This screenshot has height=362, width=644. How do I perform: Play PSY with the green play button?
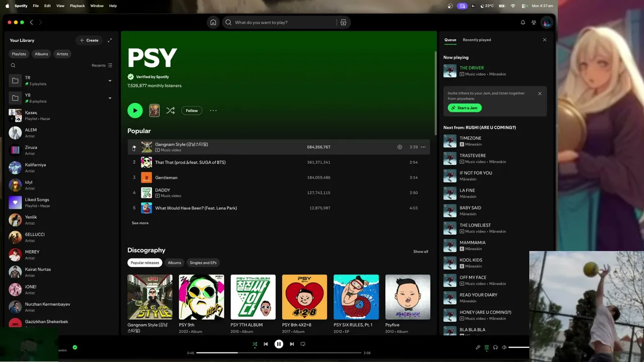[135, 111]
